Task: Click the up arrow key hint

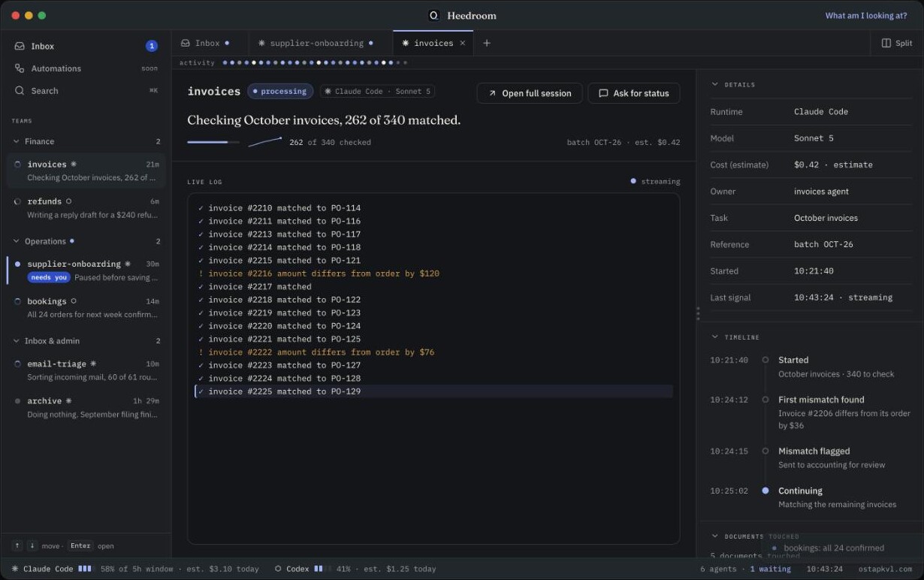Action: click(x=17, y=546)
